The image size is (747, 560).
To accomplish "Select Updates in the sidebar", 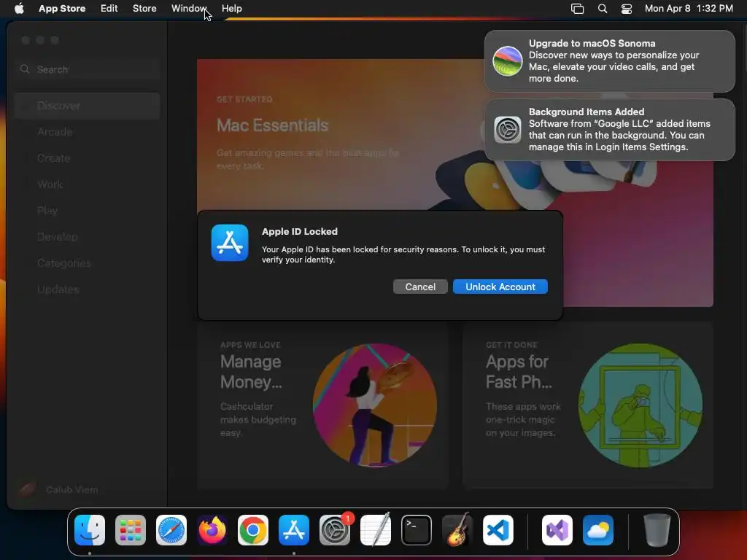I will (87, 289).
